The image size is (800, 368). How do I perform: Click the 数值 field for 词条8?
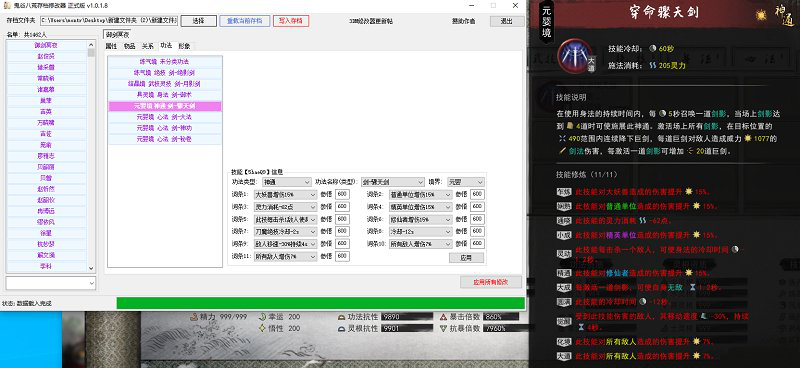pos(478,232)
